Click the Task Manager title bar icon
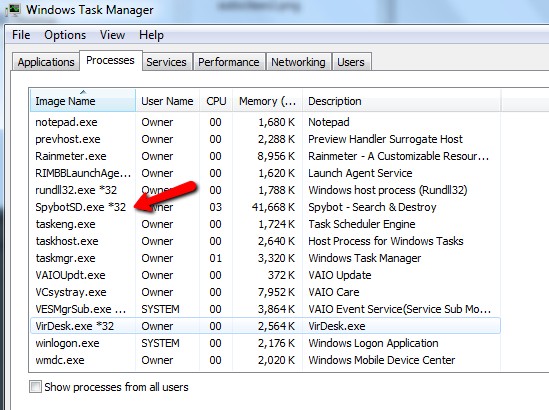This screenshot has height=410, width=549. click(13, 9)
